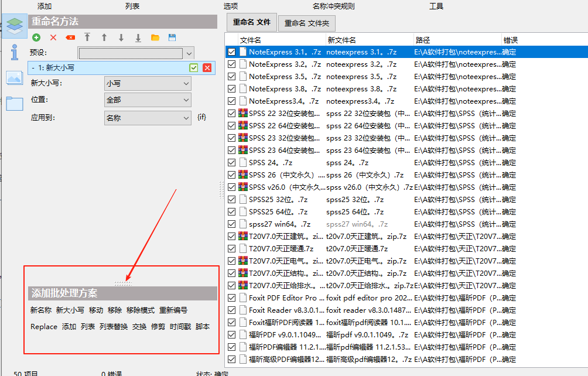Click the archive icon for SPSS 22 32位安装包
The image size is (588, 376).
click(243, 113)
